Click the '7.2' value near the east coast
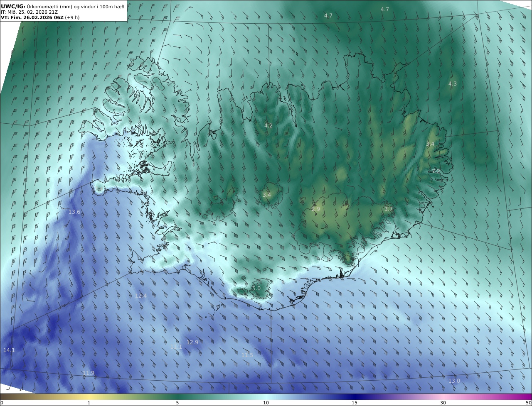The height and width of the screenshot is (406, 532). [436, 171]
